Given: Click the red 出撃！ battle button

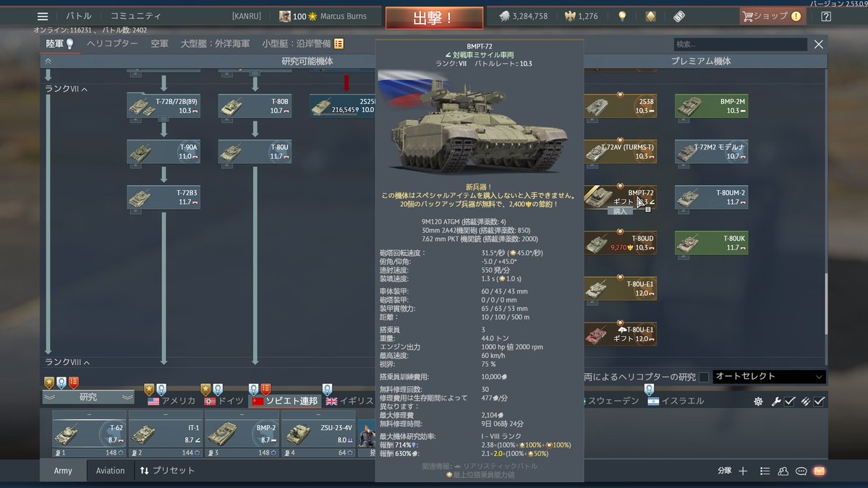Looking at the screenshot, I should click(434, 17).
